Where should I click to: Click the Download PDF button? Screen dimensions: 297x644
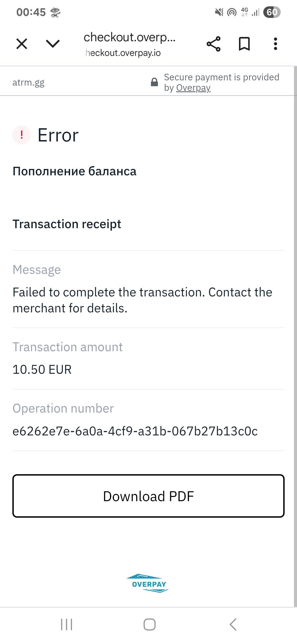(148, 496)
